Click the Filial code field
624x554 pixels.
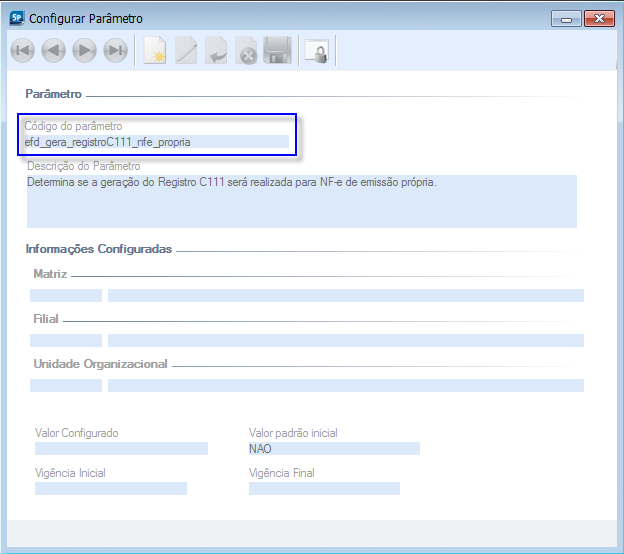(66, 340)
